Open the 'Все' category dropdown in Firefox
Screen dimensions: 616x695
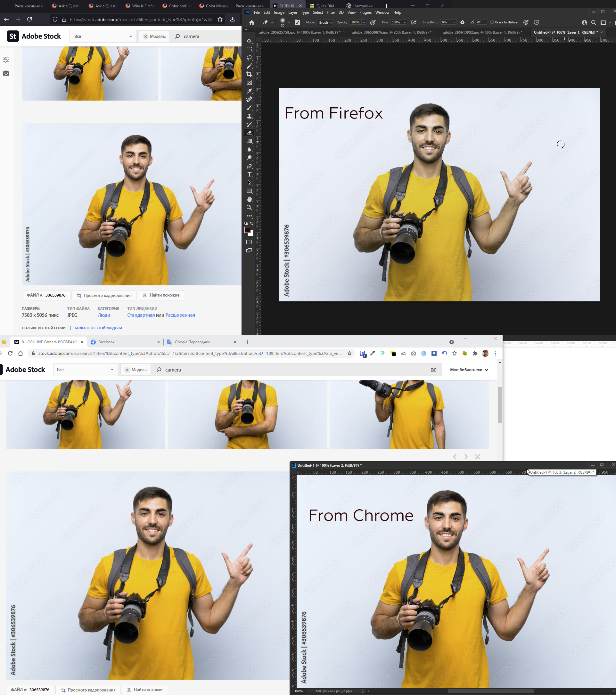click(x=103, y=37)
